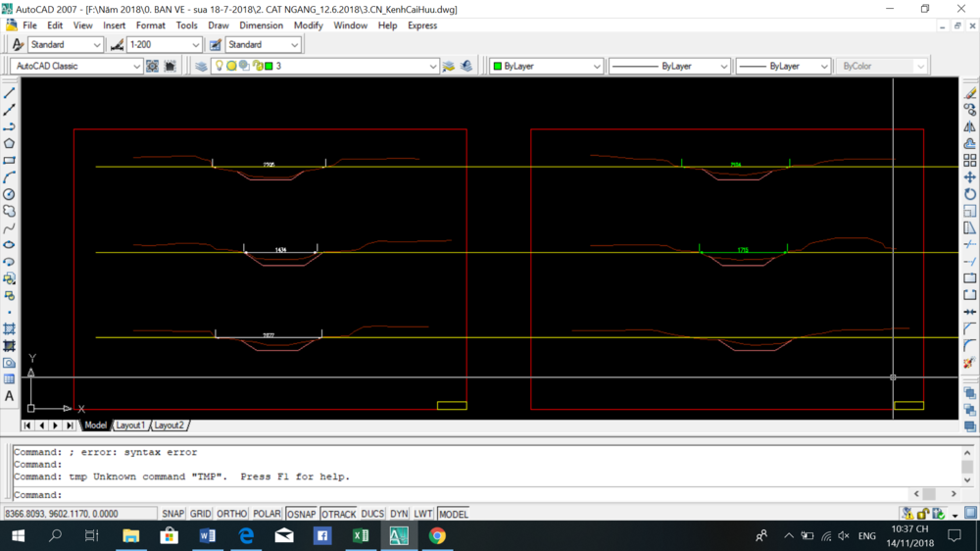
Task: Select the Construction Line tool
Action: tap(10, 110)
